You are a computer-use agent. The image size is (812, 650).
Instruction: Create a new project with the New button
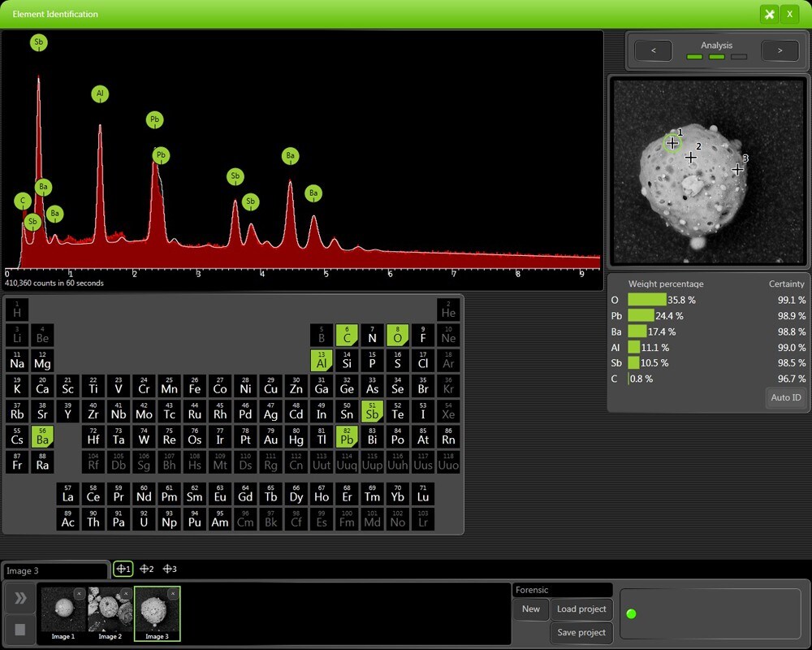[x=531, y=609]
